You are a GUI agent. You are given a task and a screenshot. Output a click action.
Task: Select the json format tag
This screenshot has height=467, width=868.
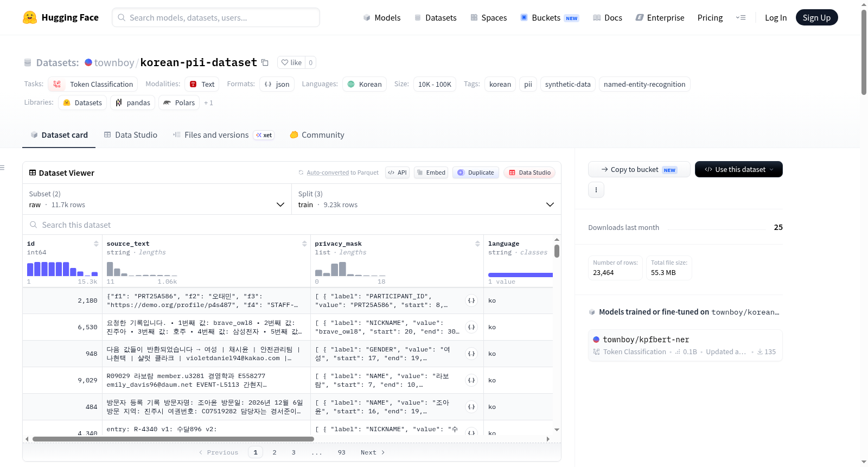pyautogui.click(x=277, y=84)
